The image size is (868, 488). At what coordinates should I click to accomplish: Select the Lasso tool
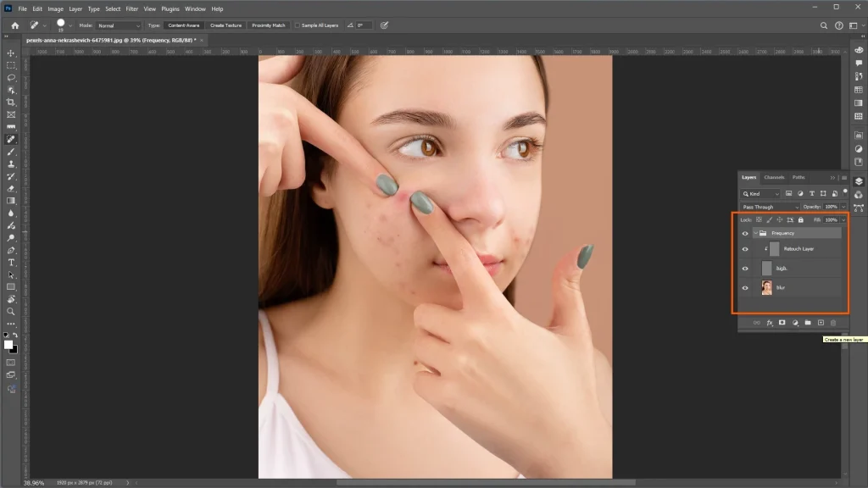pyautogui.click(x=10, y=77)
